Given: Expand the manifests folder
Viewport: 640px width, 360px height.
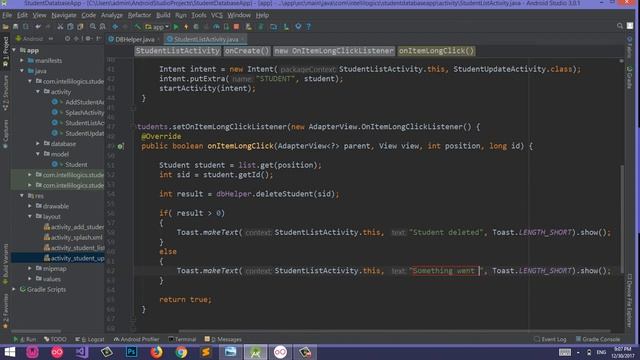Looking at the screenshot, I should pos(22,60).
